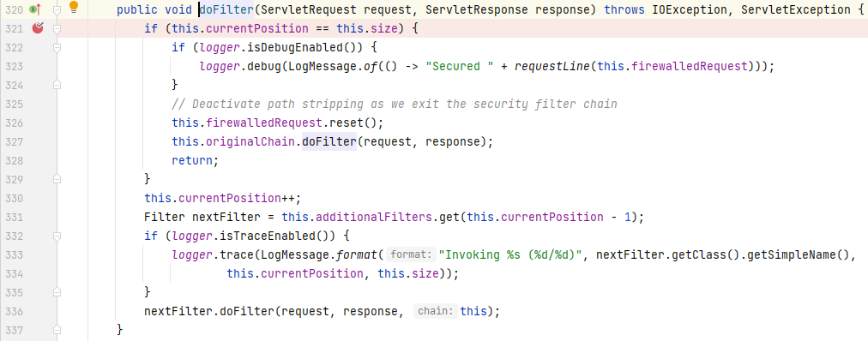
Task: Click the highlighted doFilter call on line 327
Action: tap(329, 141)
